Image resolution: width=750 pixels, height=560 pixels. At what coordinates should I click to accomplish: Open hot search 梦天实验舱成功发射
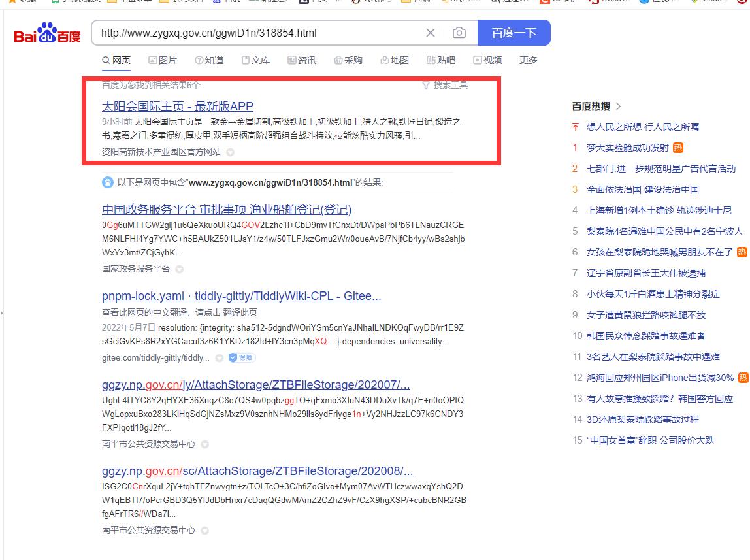tap(627, 148)
